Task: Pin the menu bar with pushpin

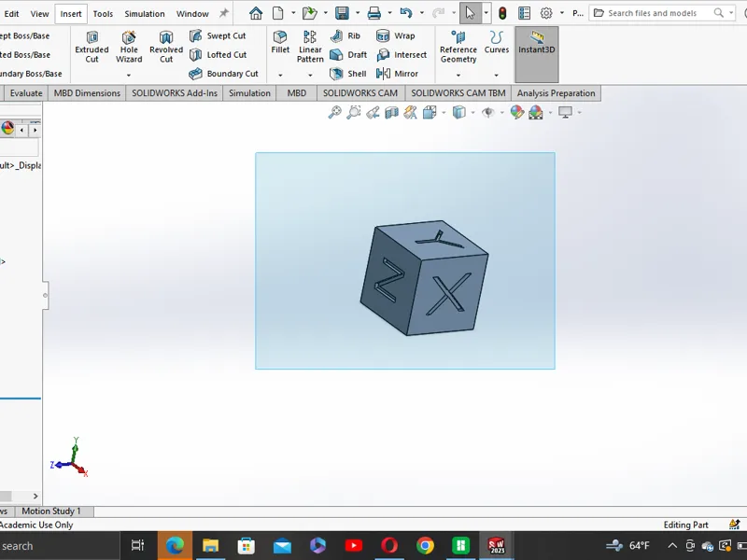Action: point(223,13)
